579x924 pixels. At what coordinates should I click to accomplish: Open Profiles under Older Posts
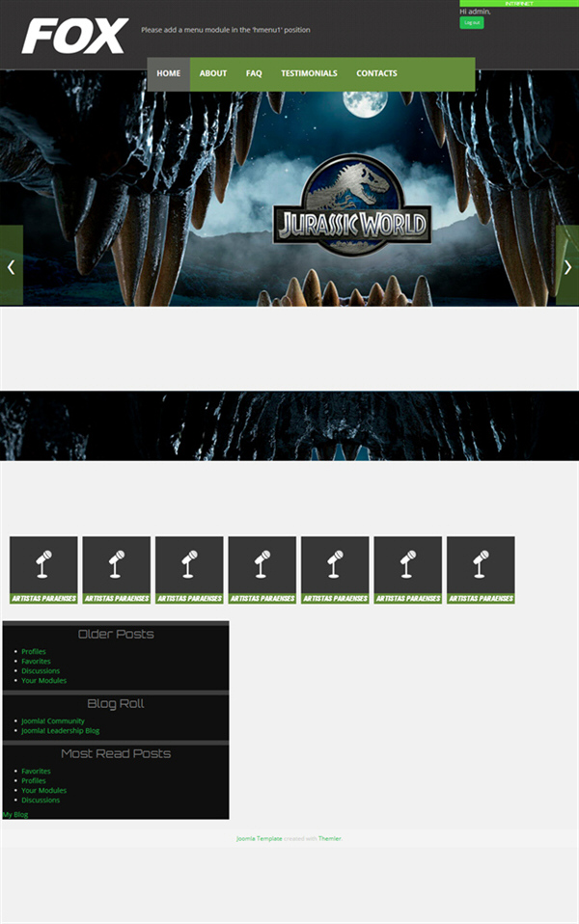[x=34, y=651]
